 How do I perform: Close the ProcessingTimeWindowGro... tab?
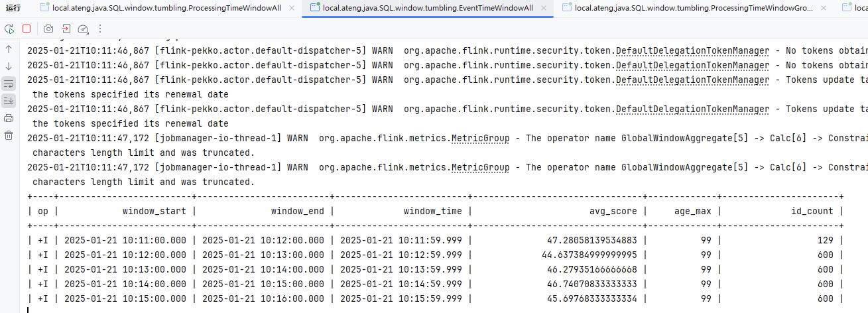[x=824, y=8]
